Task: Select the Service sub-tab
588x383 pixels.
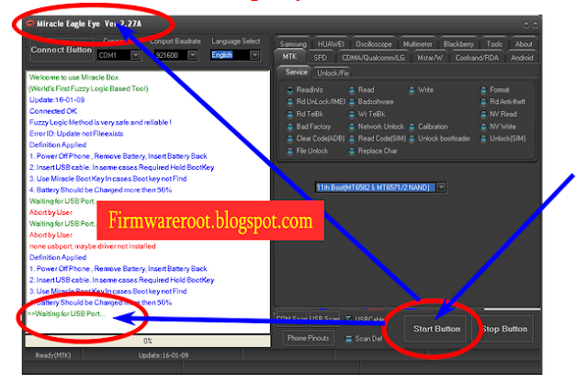Action: 296,72
